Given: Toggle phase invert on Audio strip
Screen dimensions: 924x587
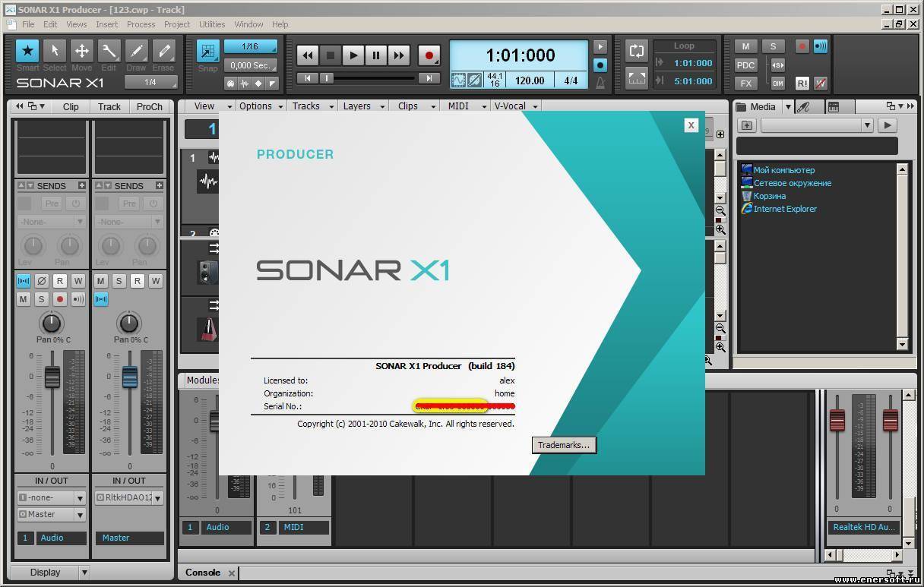Looking at the screenshot, I should point(42,281).
